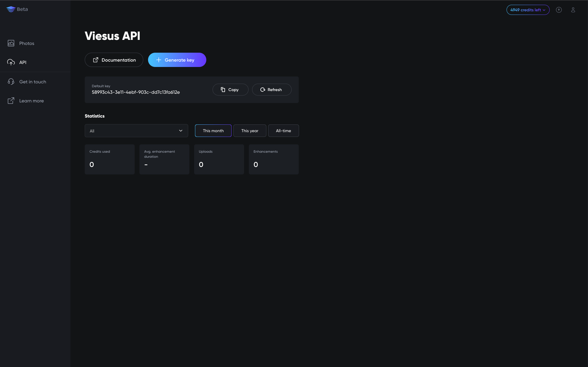Click the Generate key button
The height and width of the screenshot is (367, 588).
pos(177,60)
